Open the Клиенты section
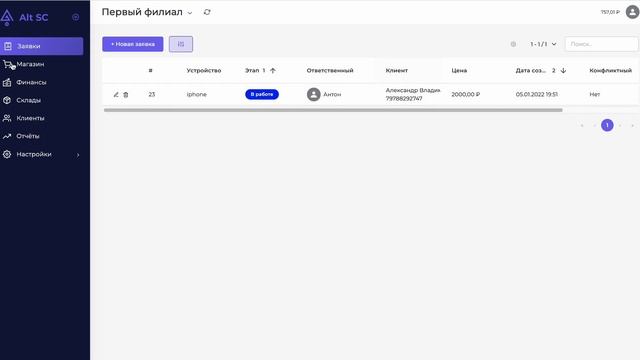Image resolution: width=640 pixels, height=360 pixels. (30, 118)
